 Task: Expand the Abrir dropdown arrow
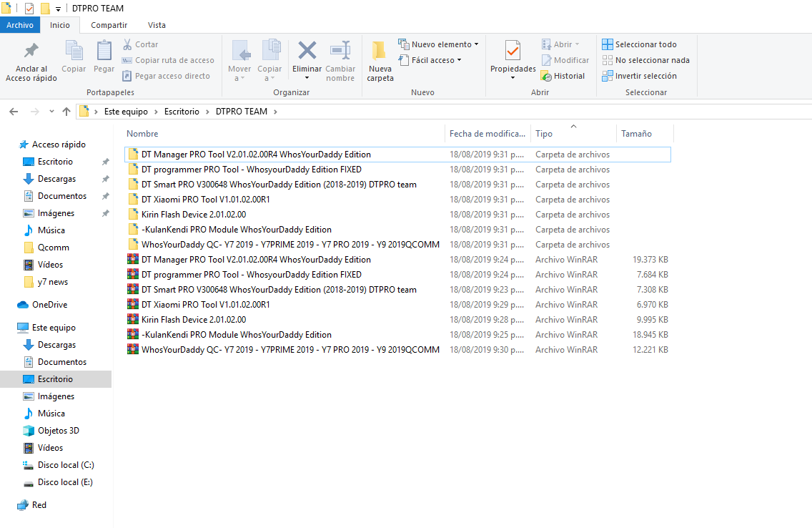(x=577, y=44)
